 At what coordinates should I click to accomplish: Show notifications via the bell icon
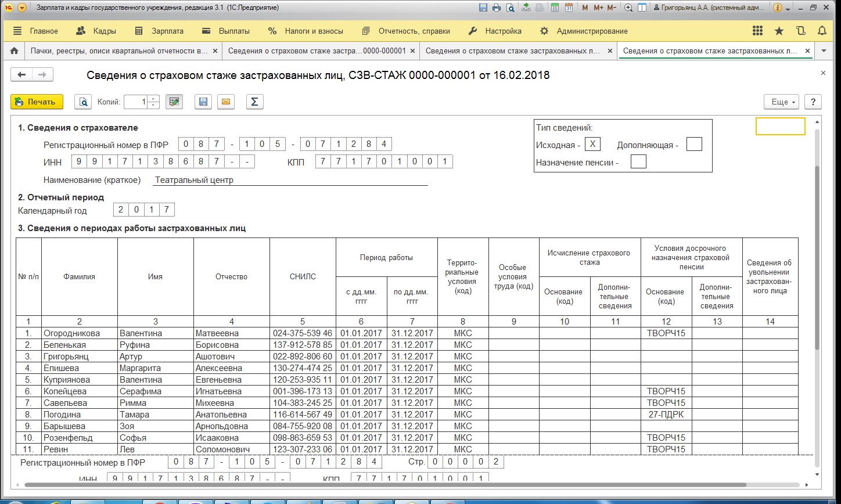(x=821, y=31)
